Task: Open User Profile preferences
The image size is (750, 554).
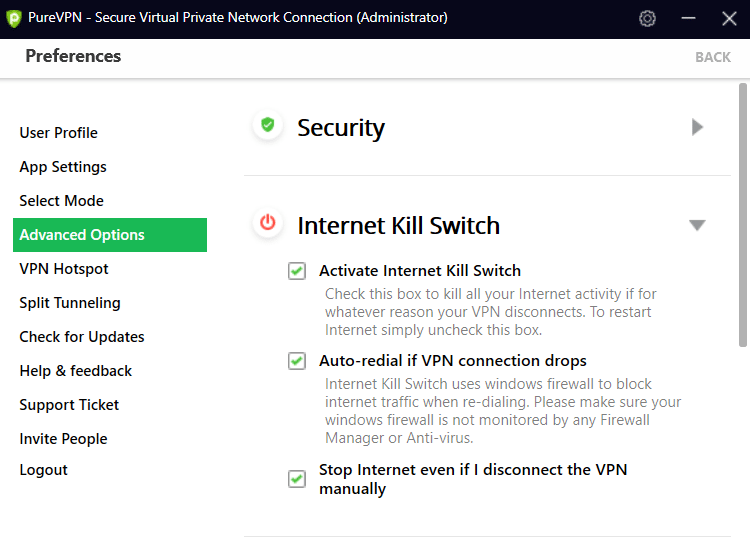Action: point(58,133)
